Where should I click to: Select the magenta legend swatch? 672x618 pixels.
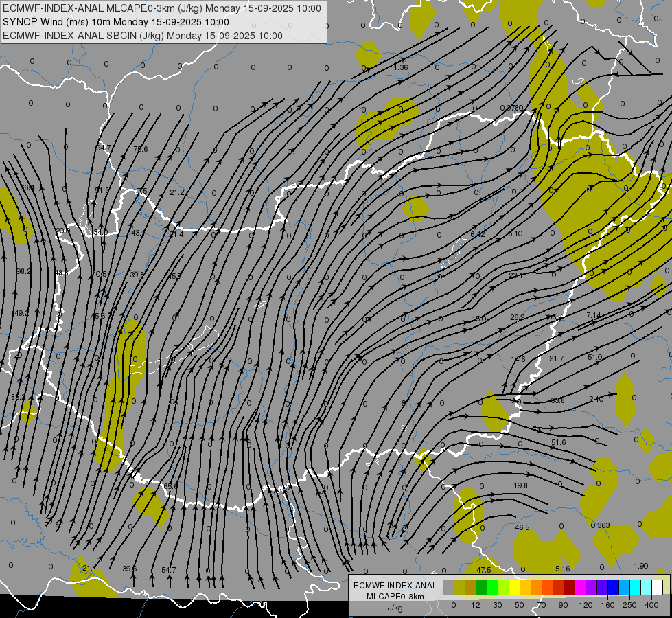click(x=580, y=587)
